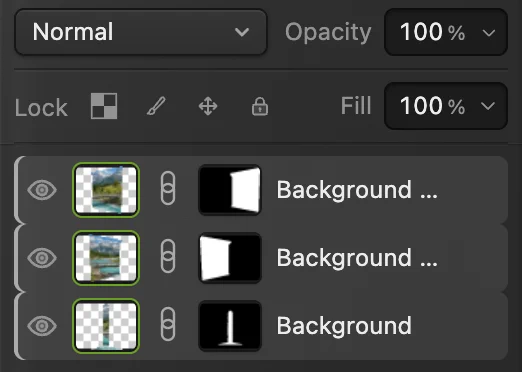Select the top layer's mask thumbnail

(230, 190)
